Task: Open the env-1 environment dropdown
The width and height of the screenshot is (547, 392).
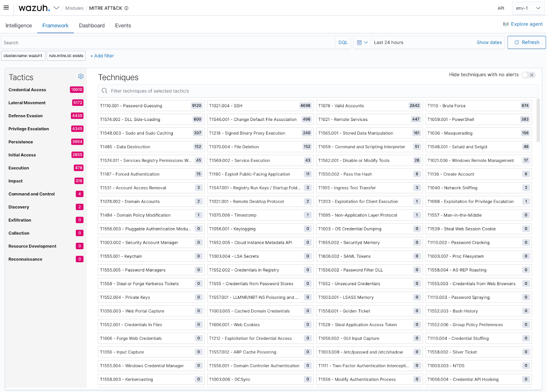Action: [x=528, y=8]
